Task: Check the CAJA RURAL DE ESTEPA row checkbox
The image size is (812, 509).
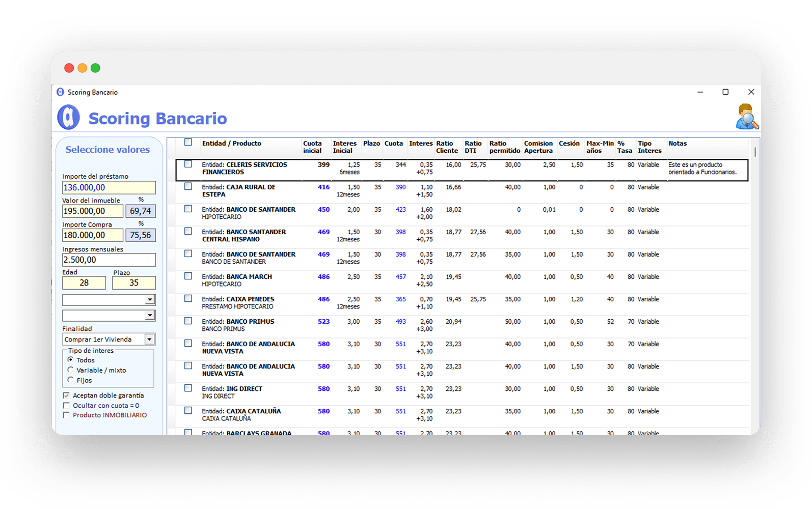Action: [x=188, y=186]
